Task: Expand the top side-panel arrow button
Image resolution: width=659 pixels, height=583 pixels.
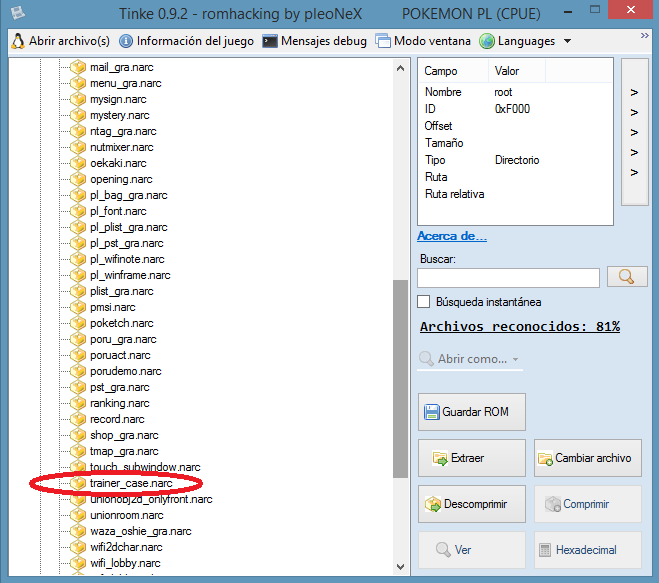Action: [634, 93]
